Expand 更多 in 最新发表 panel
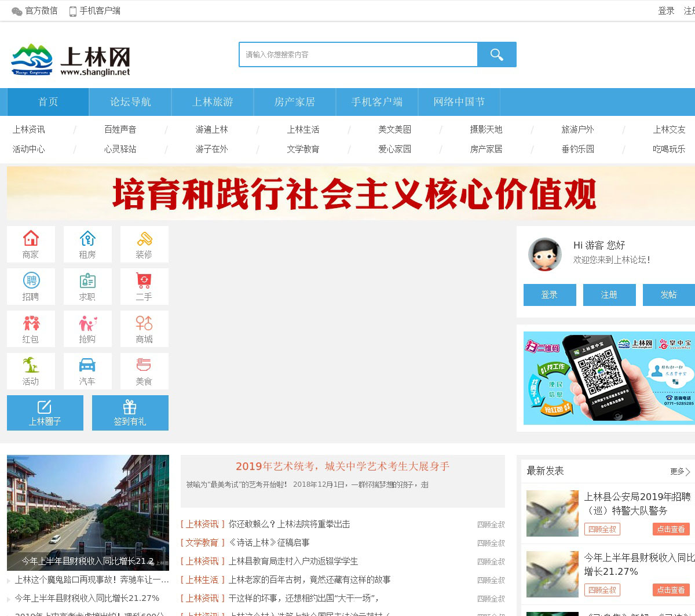 point(681,471)
